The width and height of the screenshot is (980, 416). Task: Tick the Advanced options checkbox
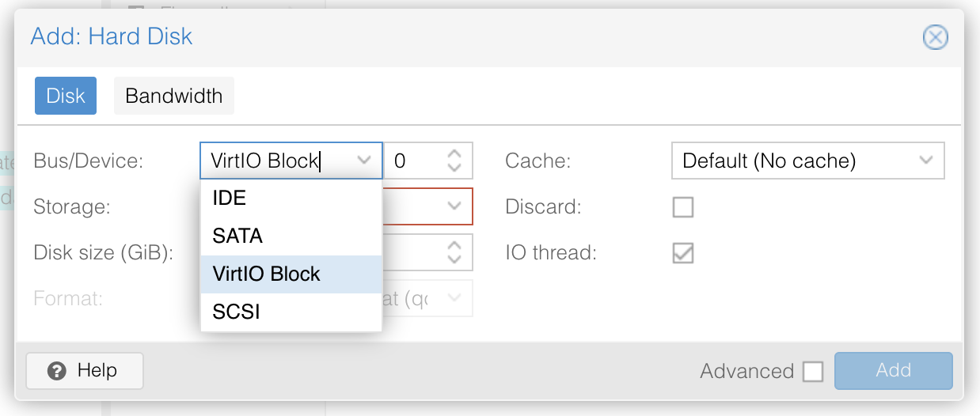(813, 371)
